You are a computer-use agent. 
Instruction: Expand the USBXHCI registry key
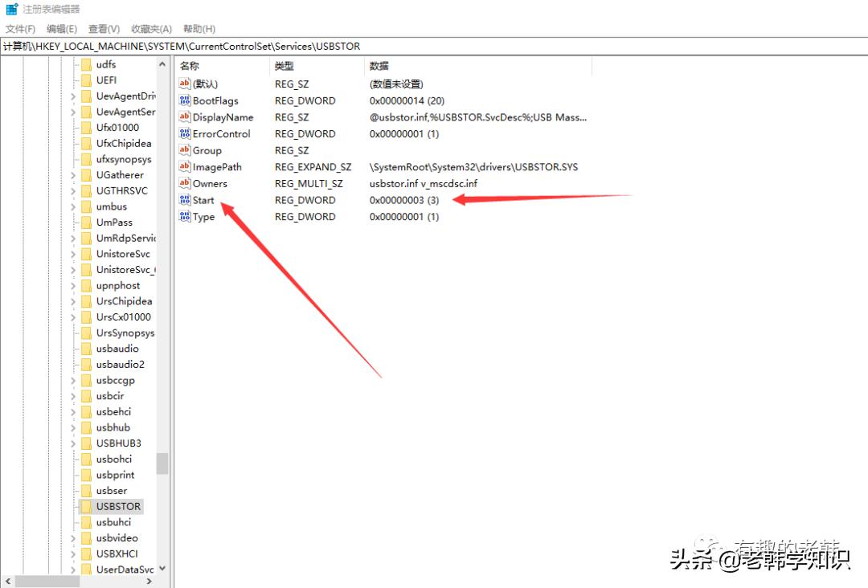[72, 553]
